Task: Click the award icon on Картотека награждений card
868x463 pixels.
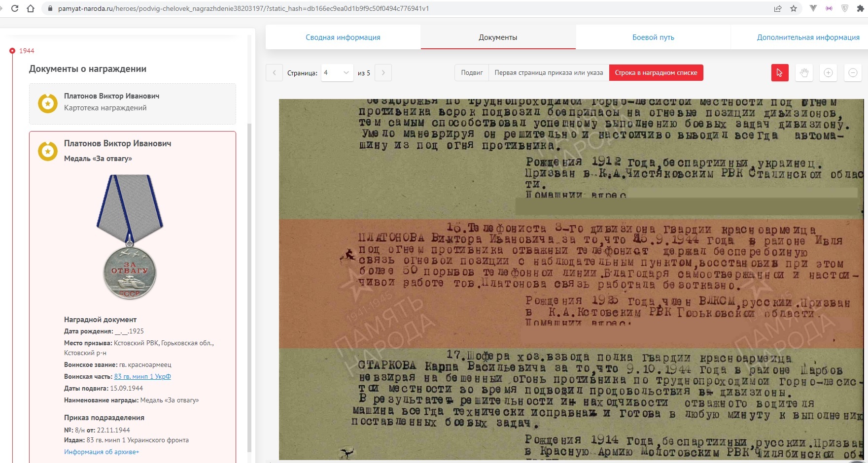Action: pyautogui.click(x=48, y=103)
